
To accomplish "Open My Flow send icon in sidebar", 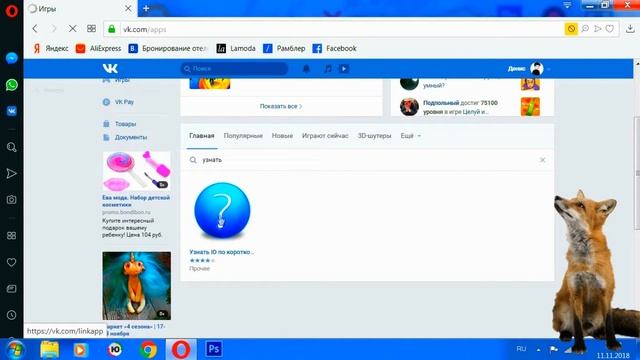I will point(11,173).
